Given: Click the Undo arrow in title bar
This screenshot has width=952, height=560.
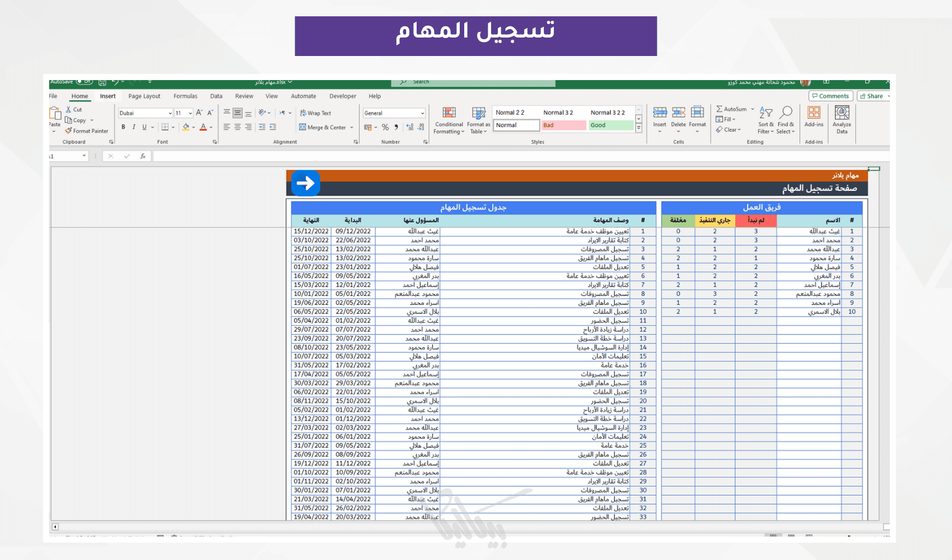Looking at the screenshot, I should click(x=115, y=82).
